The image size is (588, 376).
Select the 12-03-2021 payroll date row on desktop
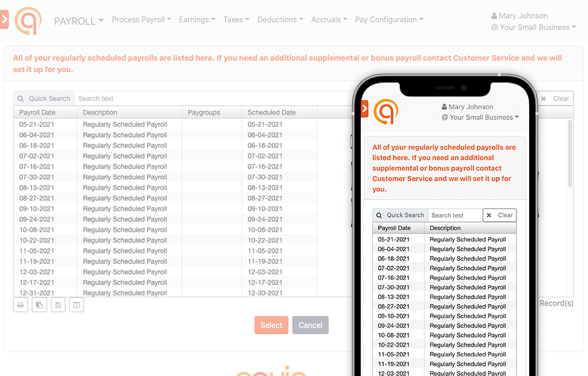point(184,272)
